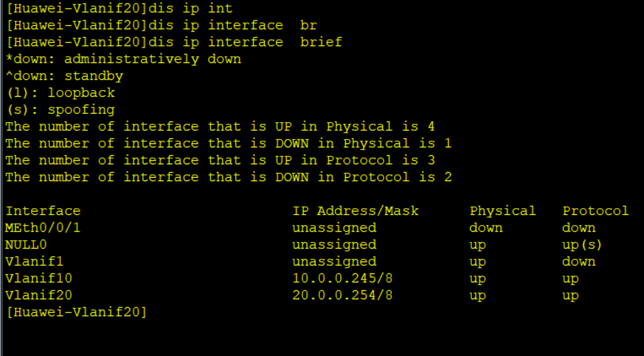Click the '*down: administratively down' legend line
This screenshot has height=356, width=644.
[x=123, y=59]
